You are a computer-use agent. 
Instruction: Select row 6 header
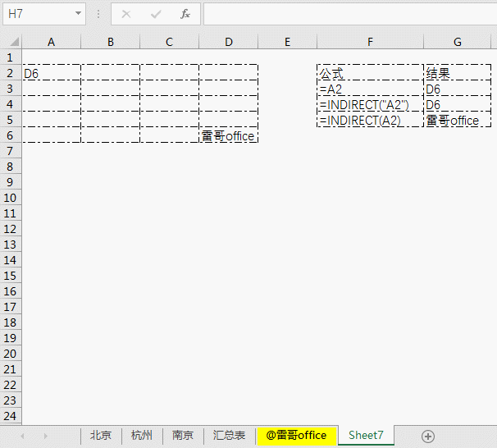tap(10, 135)
